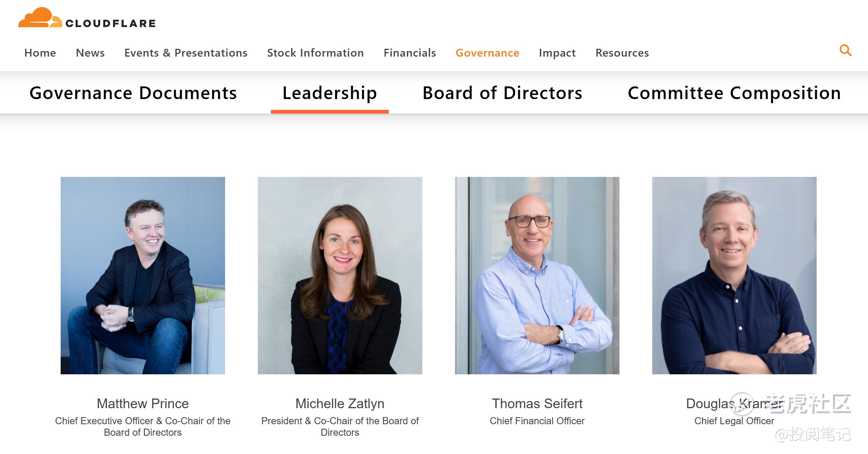
Task: Click the Matthew Prince name link
Action: click(x=143, y=404)
